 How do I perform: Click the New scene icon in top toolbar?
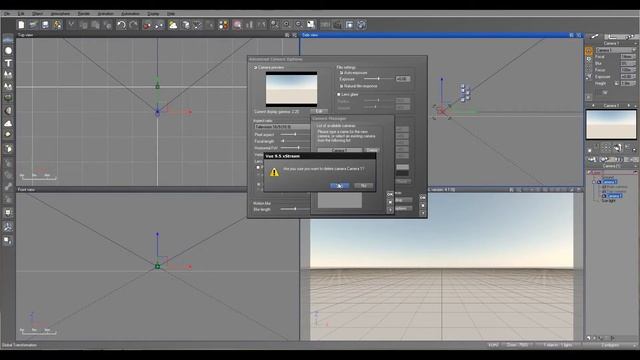(x=21, y=25)
